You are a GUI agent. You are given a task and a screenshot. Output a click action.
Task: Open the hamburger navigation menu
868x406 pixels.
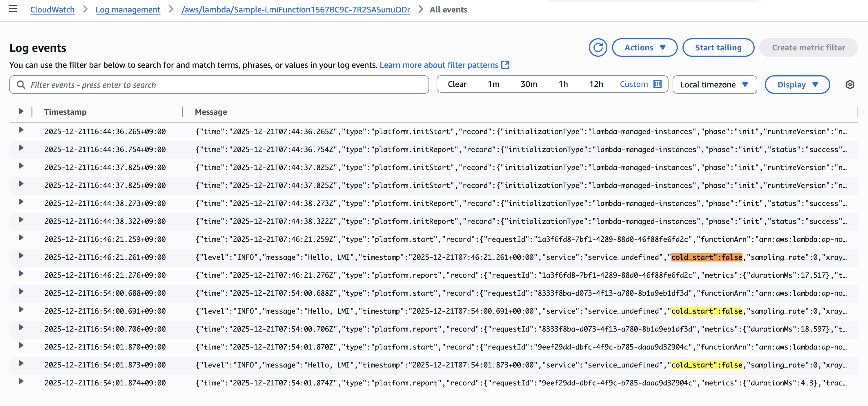(x=13, y=9)
